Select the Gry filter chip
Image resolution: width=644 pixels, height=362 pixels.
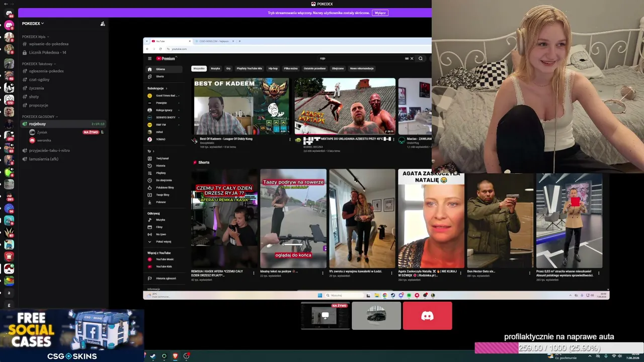click(x=228, y=68)
